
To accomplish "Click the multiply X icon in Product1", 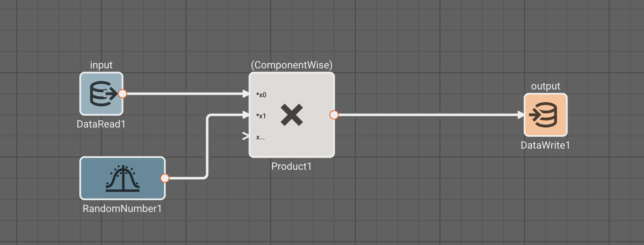I will [292, 115].
